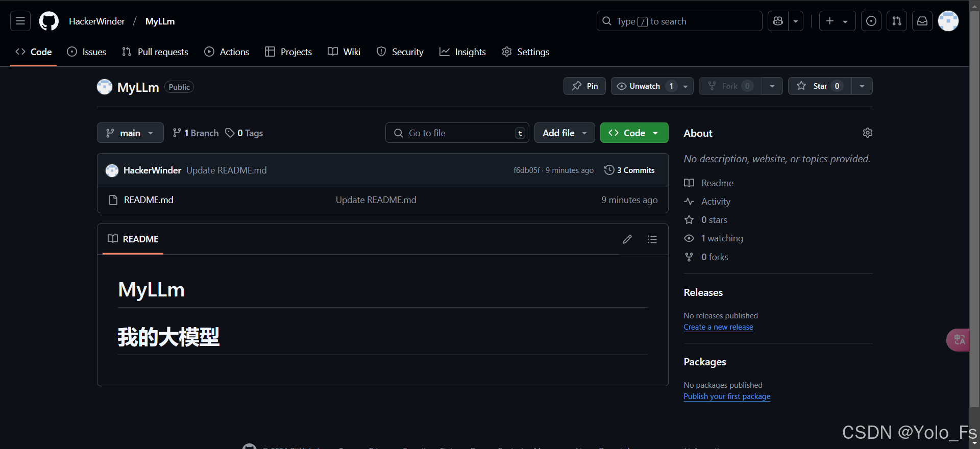
Task: Click Publish your first package
Action: pyautogui.click(x=727, y=396)
